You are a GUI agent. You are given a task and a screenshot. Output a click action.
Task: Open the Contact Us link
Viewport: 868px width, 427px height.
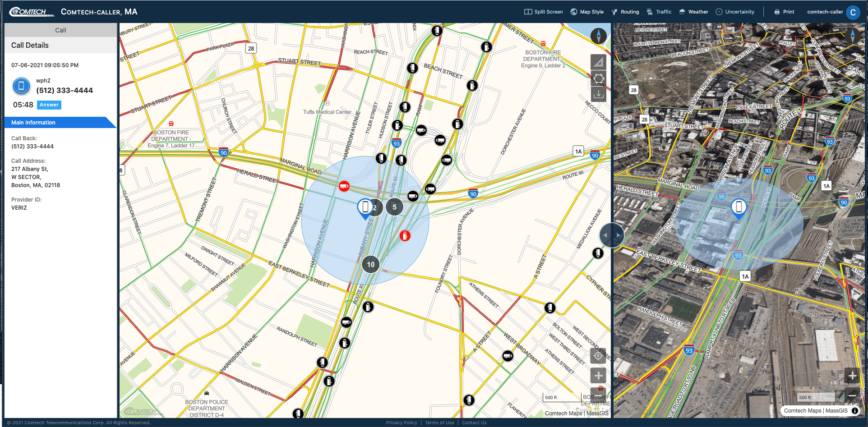coord(474,422)
